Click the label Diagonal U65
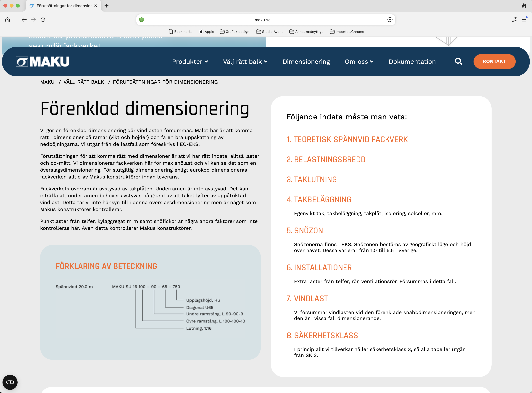Viewport: 532px width, 393px height. (x=200, y=307)
